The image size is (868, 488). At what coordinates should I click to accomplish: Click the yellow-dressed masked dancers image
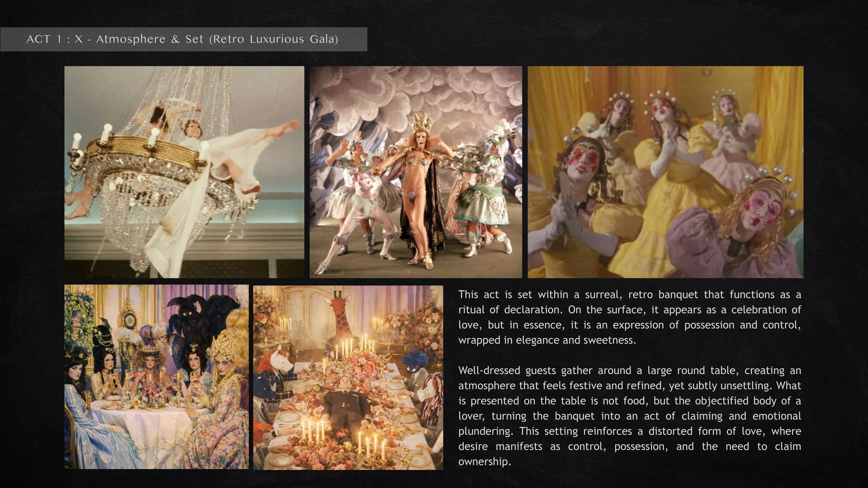click(x=665, y=172)
